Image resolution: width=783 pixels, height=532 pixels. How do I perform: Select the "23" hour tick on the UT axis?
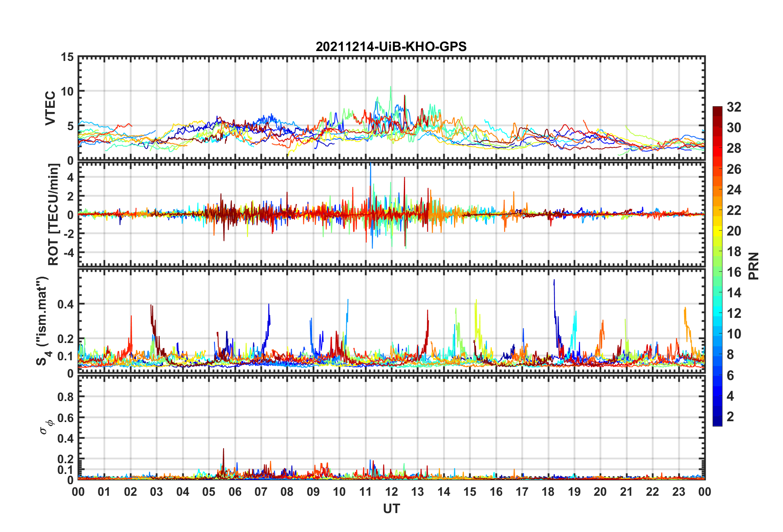coord(678,492)
